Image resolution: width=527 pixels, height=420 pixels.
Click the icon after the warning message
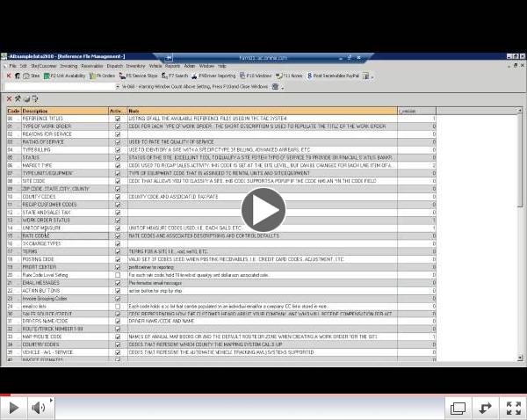point(275,87)
